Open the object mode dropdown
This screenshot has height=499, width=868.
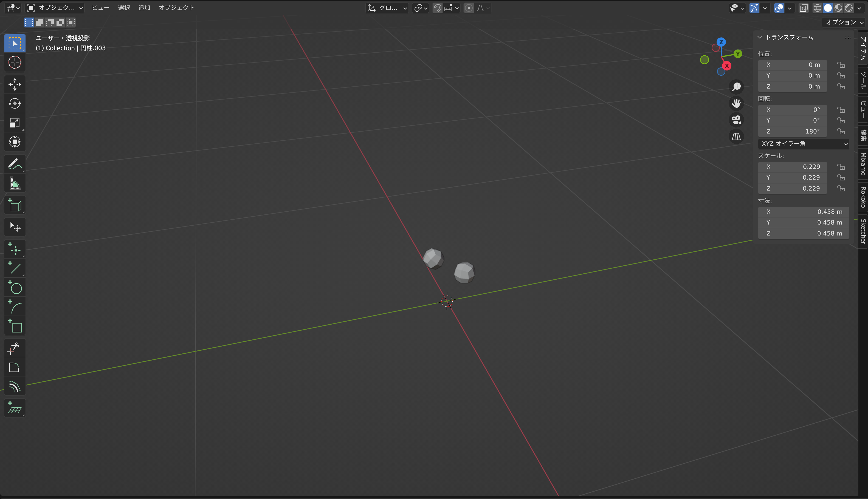pos(55,8)
